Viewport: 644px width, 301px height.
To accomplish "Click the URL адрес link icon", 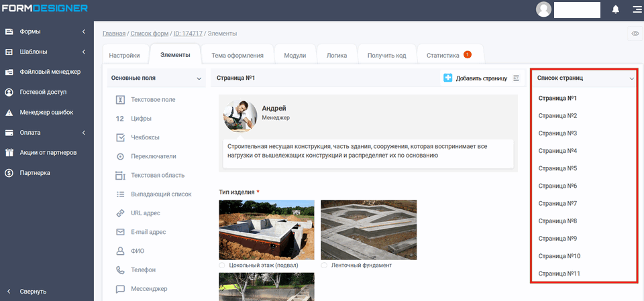I will point(120,213).
